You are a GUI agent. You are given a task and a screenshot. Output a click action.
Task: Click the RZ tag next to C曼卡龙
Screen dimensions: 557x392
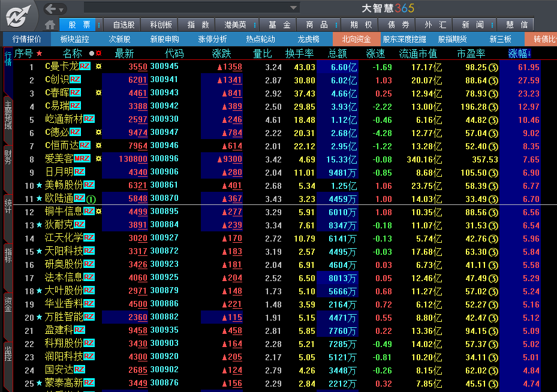[x=85, y=66]
